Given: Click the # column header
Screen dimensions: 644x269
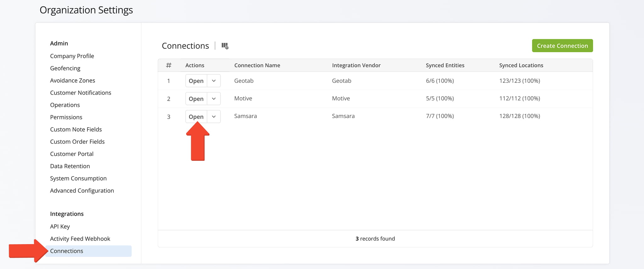Looking at the screenshot, I should (x=169, y=65).
